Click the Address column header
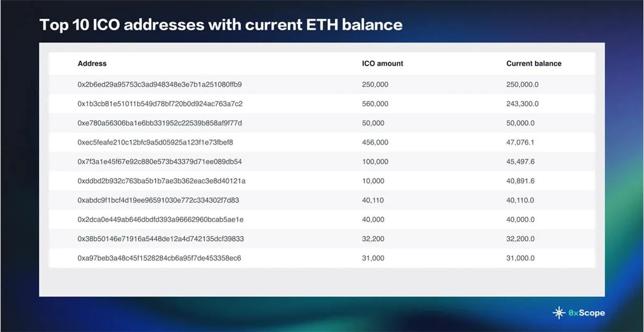Image resolution: width=644 pixels, height=332 pixels. tap(92, 63)
